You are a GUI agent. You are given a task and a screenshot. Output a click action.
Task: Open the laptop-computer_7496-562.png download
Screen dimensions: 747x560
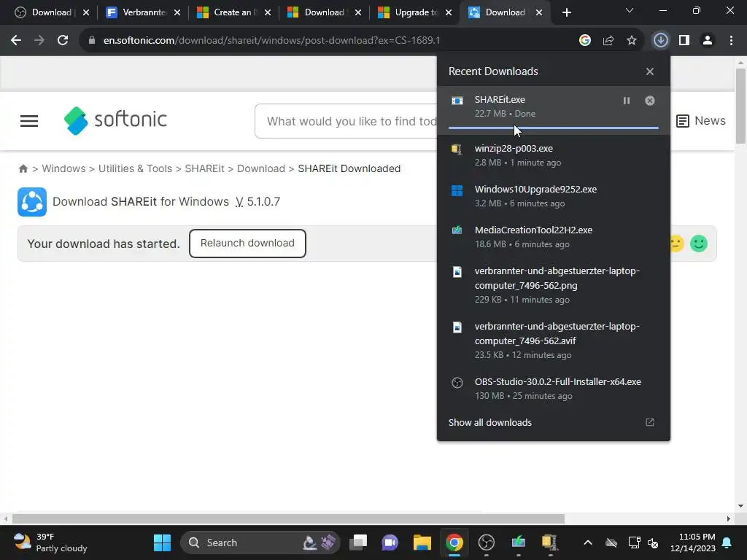point(554,285)
